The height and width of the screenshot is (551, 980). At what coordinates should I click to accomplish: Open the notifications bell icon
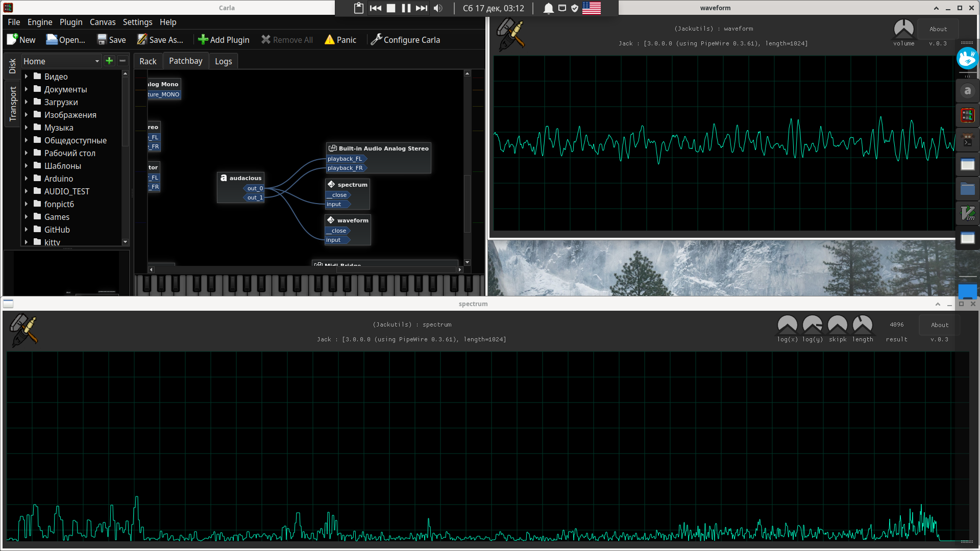(548, 8)
